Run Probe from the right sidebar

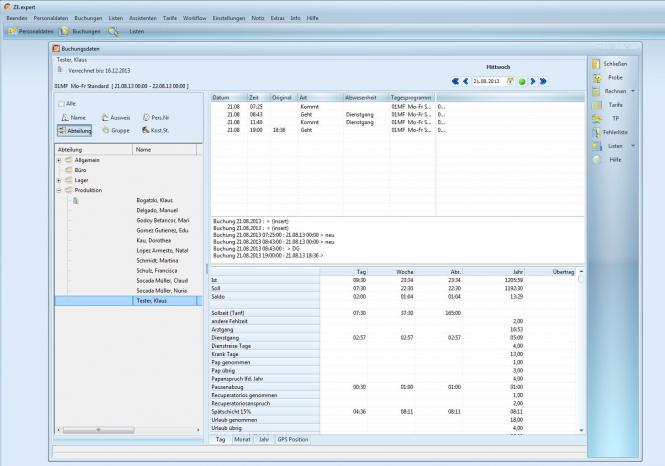(x=615, y=78)
